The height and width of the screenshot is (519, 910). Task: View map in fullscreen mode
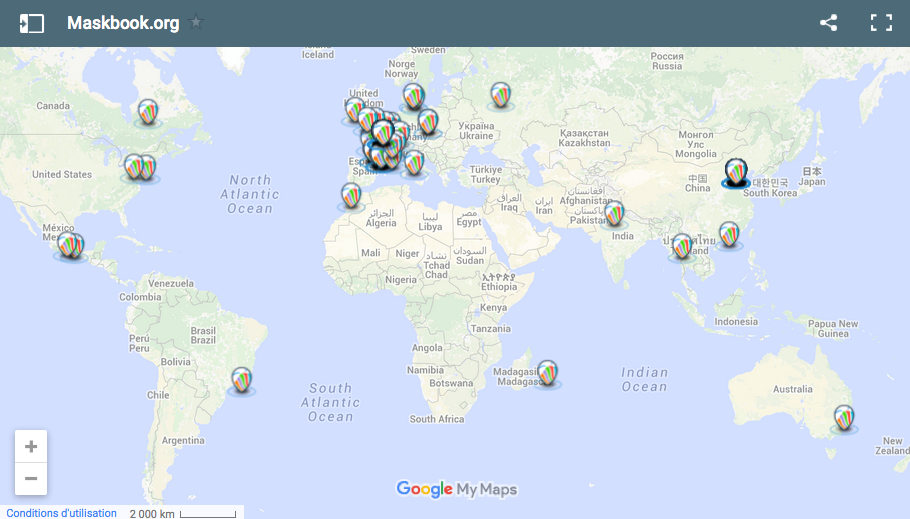(881, 23)
